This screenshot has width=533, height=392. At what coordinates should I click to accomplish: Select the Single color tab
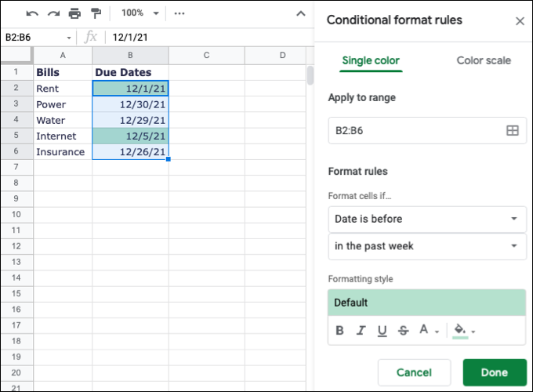click(x=371, y=60)
